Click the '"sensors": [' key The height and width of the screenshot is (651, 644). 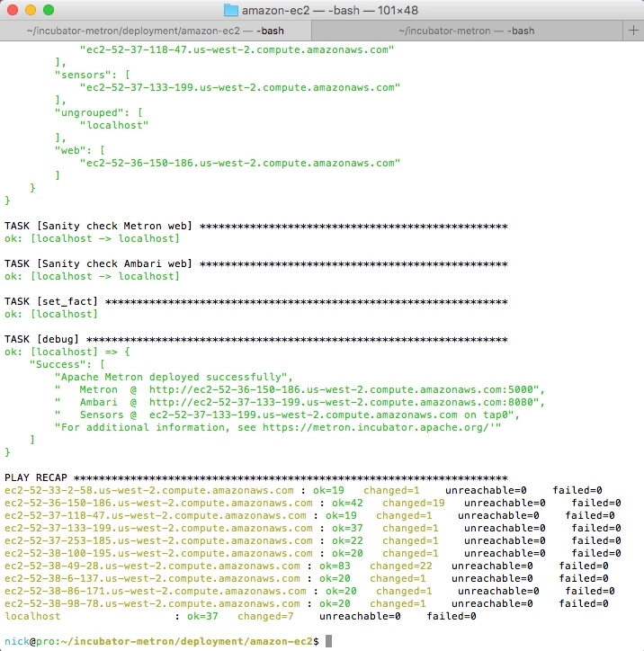click(x=92, y=75)
